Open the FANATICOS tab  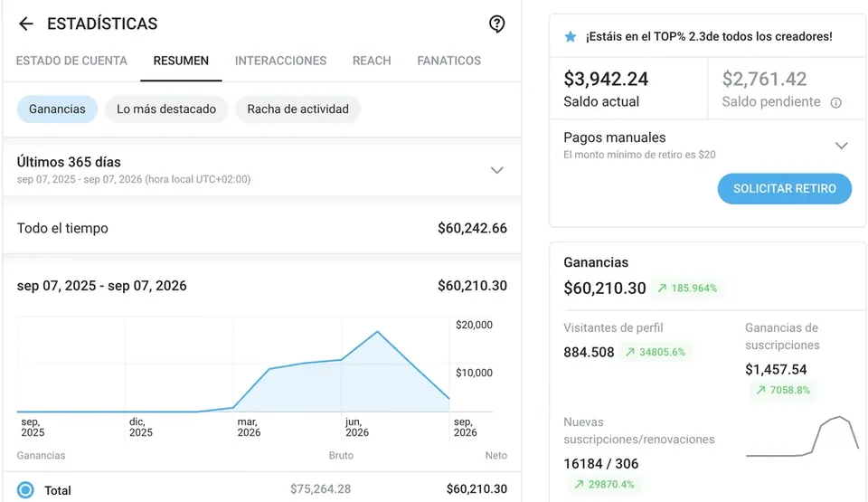tap(449, 61)
